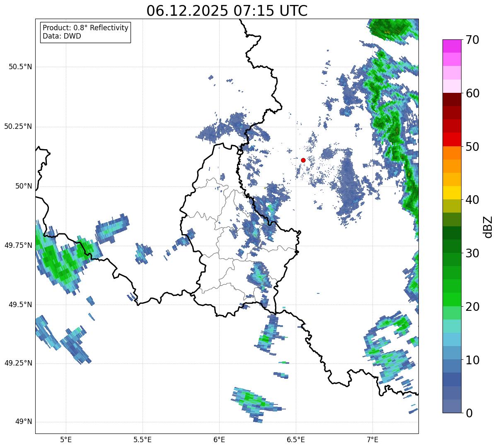Image resolution: width=498 pixels, height=448 pixels.
Task: Click the longitude label 7°E
Action: point(372,439)
